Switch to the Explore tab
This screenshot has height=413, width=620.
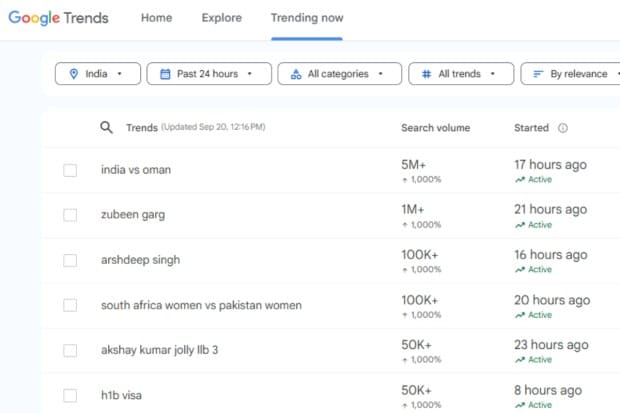tap(221, 18)
